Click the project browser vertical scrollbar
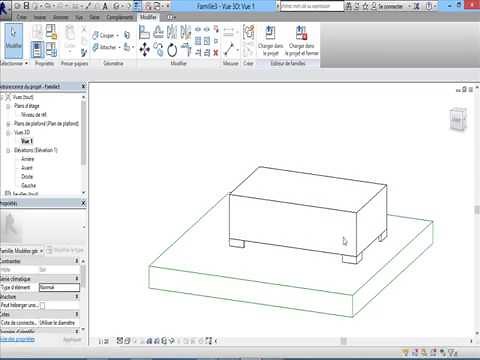This screenshot has width=480, height=360. point(83,133)
